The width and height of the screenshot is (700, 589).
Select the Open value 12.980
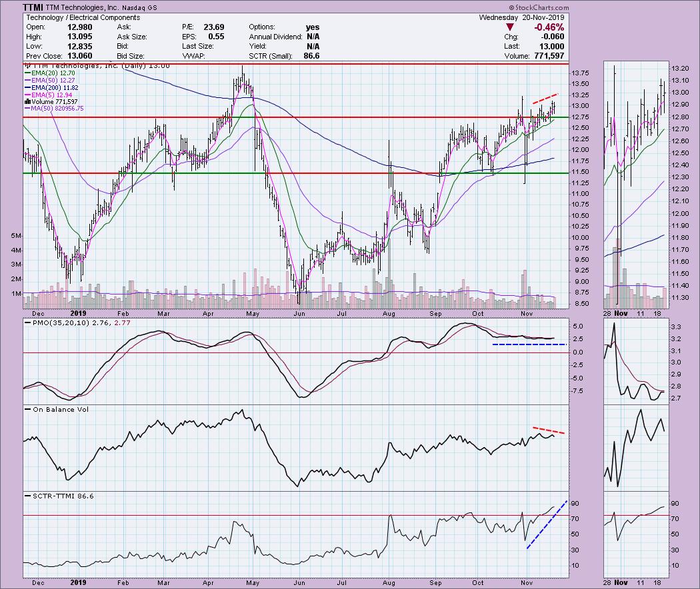coord(80,27)
